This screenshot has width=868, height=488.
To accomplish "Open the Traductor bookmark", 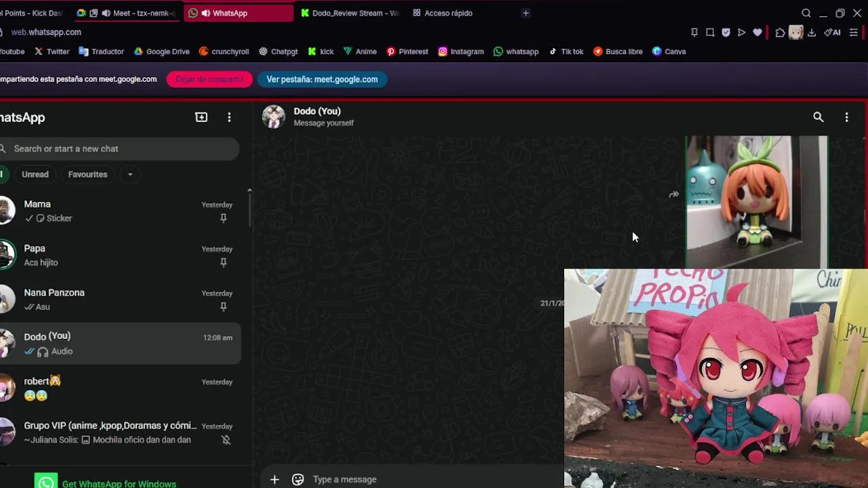I will (x=101, y=52).
